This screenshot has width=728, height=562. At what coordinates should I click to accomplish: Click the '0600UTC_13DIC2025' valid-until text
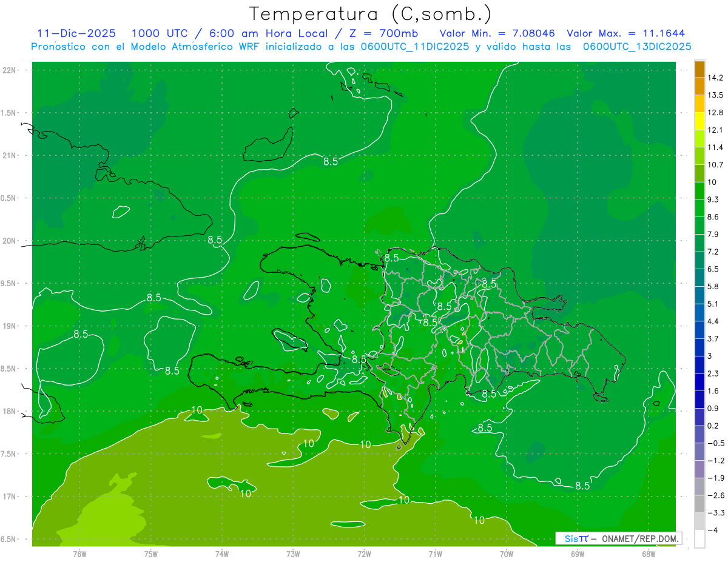[x=638, y=47]
